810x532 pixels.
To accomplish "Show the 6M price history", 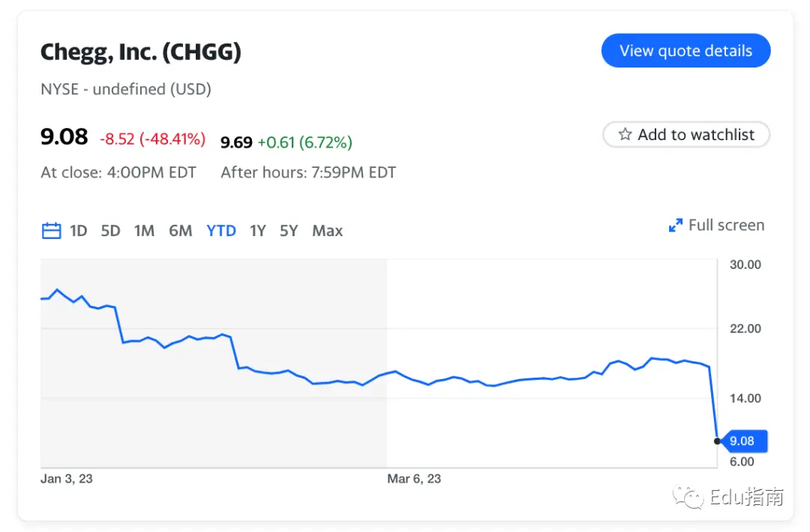I will point(180,231).
